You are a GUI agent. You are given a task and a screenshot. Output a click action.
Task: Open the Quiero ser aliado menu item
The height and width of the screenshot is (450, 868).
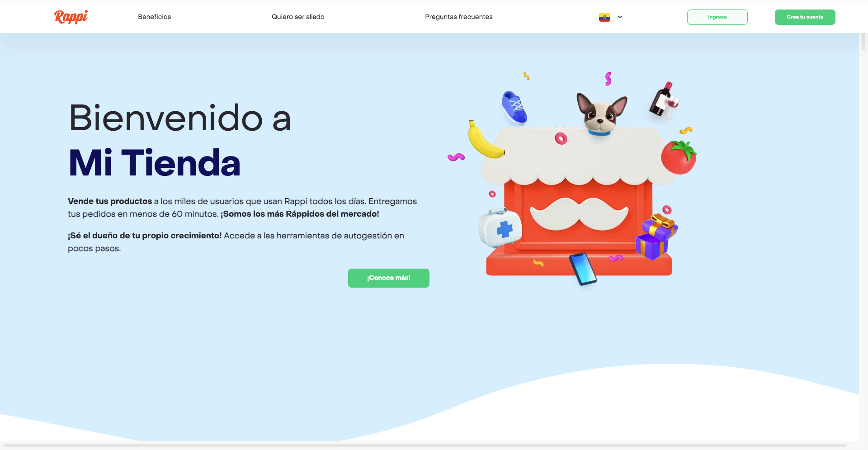coord(298,17)
